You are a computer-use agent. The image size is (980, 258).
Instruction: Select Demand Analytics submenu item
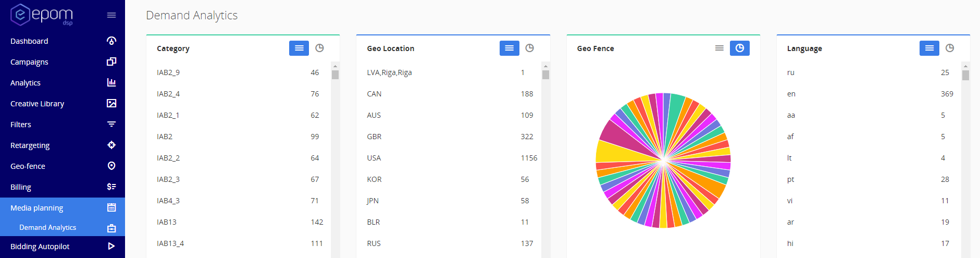click(63, 227)
